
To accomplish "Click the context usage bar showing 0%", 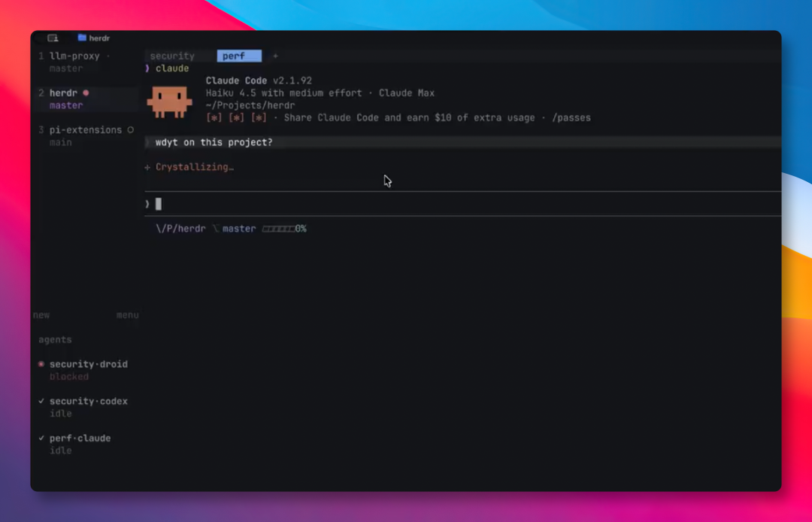I will [x=283, y=229].
